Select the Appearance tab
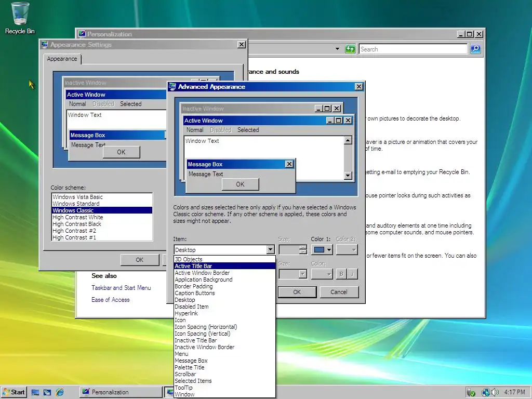The width and height of the screenshot is (532, 399). (x=62, y=59)
